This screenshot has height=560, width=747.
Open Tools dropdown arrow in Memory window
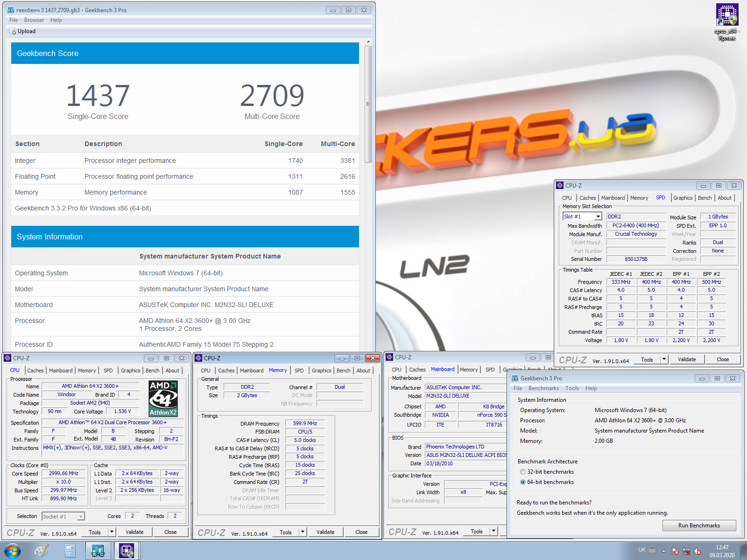point(303,532)
